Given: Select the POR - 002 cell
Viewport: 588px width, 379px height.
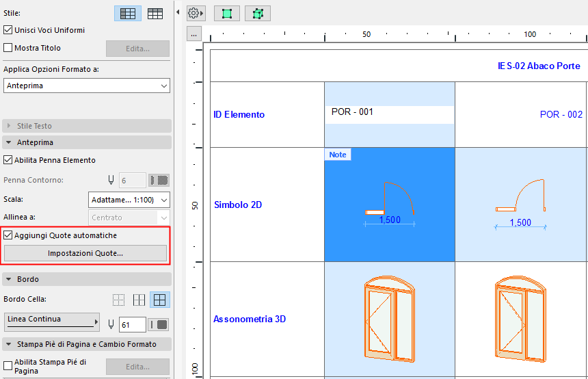Looking at the screenshot, I should (521, 114).
